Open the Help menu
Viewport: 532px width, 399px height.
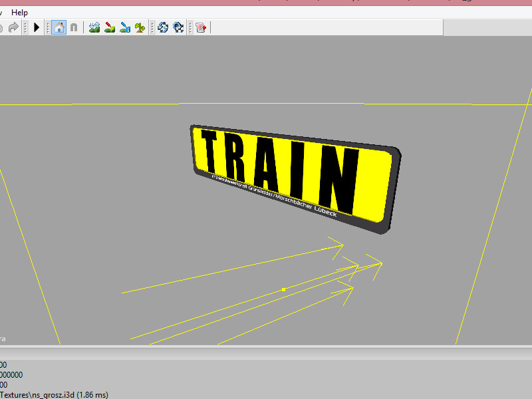click(20, 13)
